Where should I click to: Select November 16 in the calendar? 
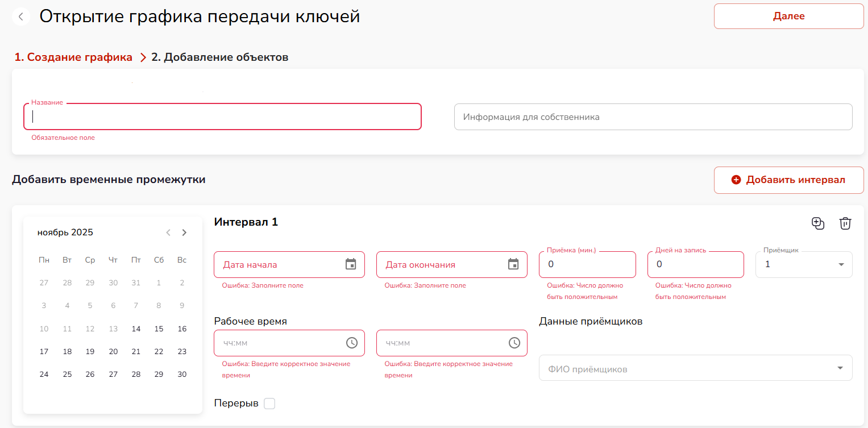[182, 329]
